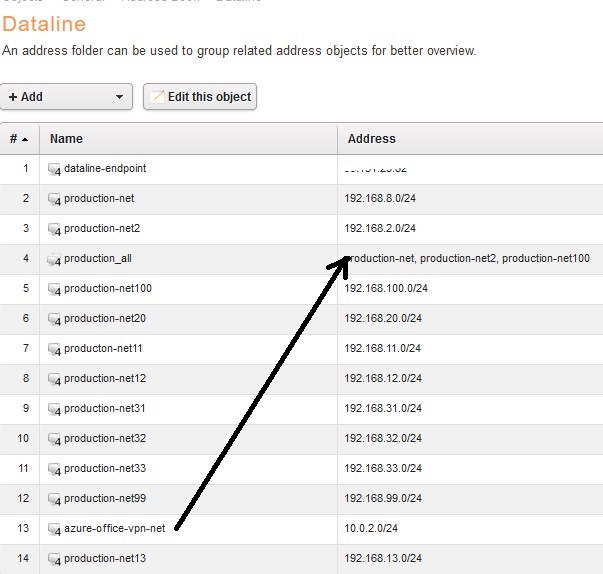Click the icon beside production-net
Viewport: 603px width, 574px height.
[x=55, y=199]
